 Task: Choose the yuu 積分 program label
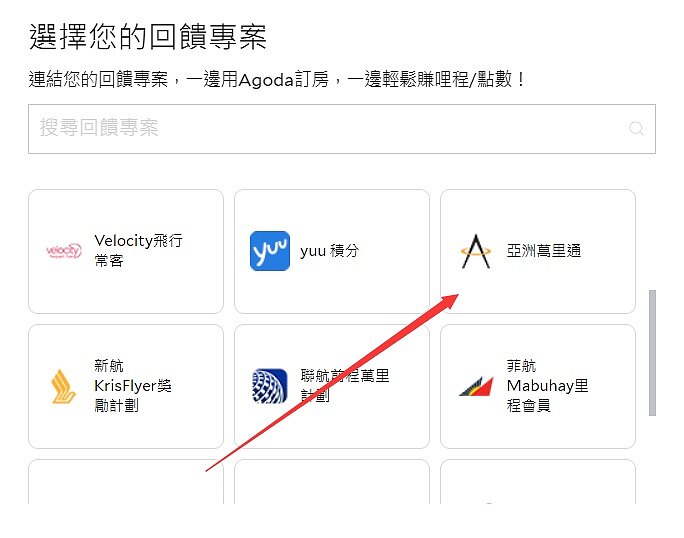click(x=329, y=251)
